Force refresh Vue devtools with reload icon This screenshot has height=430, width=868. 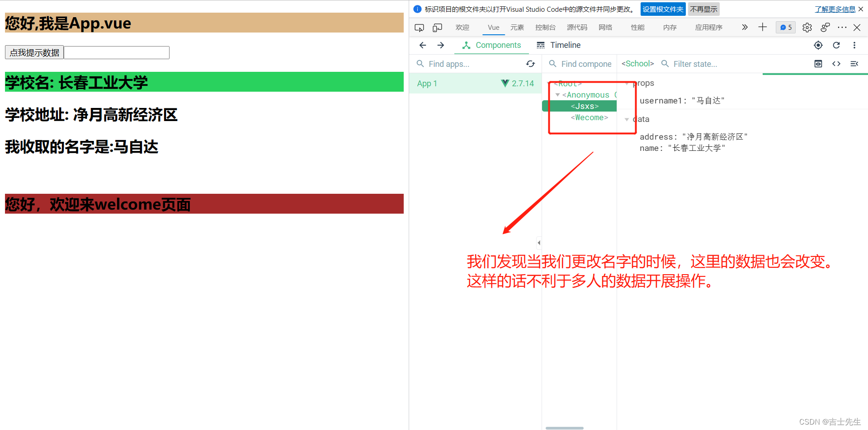pyautogui.click(x=836, y=45)
